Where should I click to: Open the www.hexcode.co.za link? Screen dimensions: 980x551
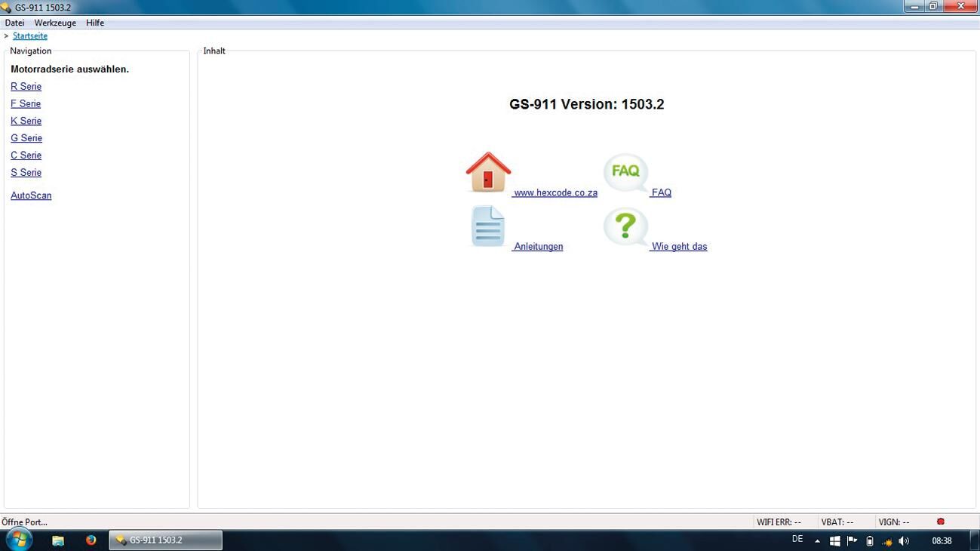pyautogui.click(x=555, y=193)
